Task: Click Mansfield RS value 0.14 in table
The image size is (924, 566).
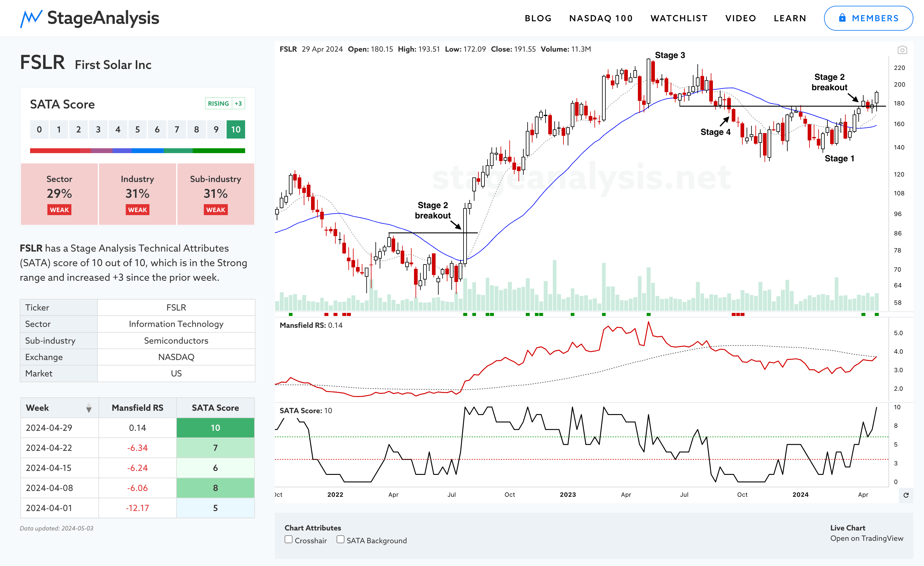Action: point(137,427)
